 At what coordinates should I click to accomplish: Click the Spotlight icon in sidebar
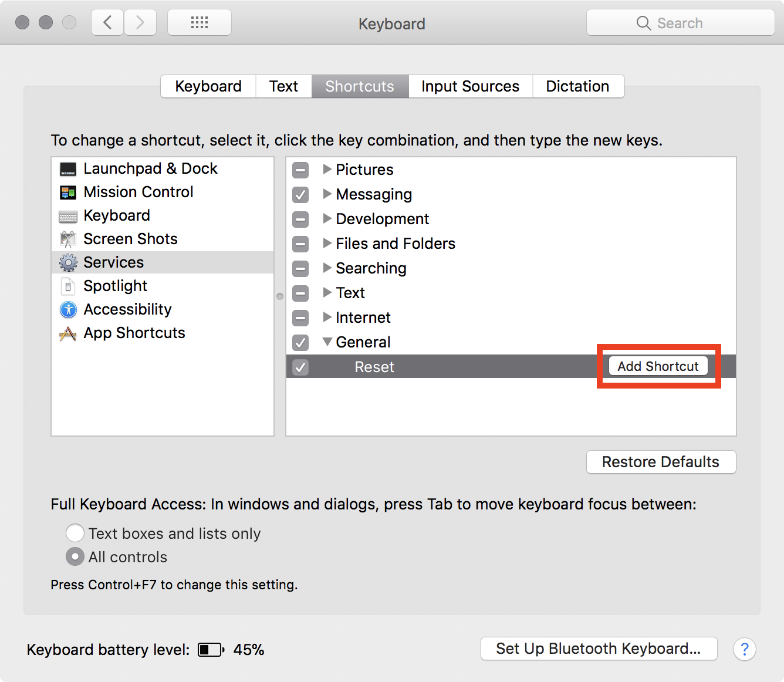click(68, 286)
